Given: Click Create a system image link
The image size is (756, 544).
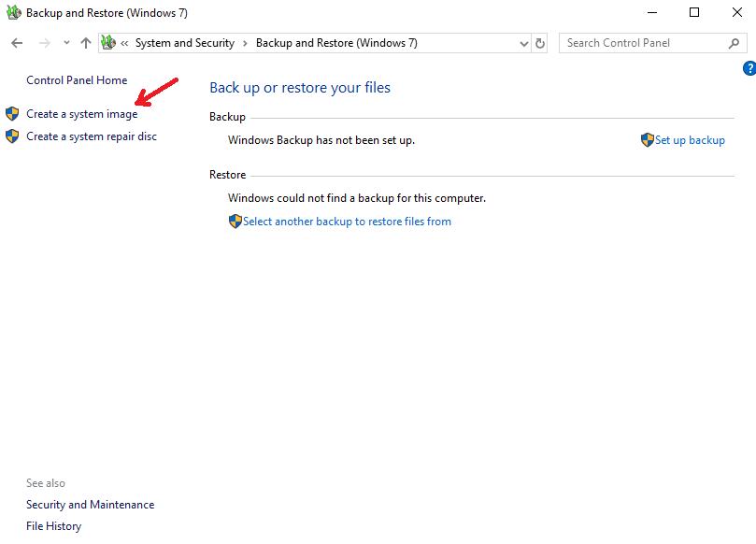Looking at the screenshot, I should (82, 114).
